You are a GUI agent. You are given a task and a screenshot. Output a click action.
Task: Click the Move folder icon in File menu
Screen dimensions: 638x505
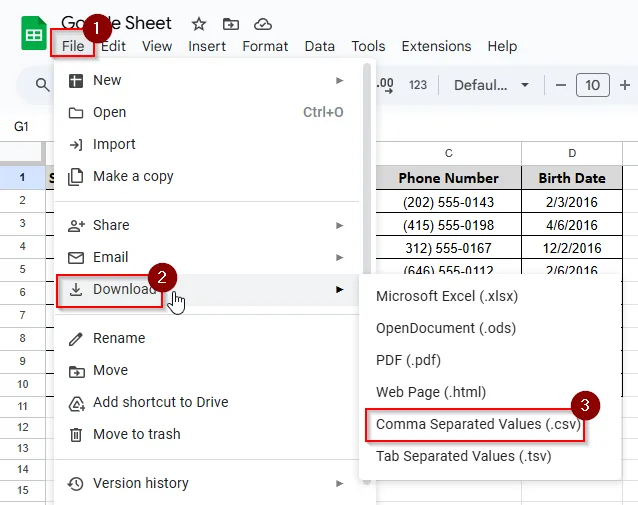[76, 371]
